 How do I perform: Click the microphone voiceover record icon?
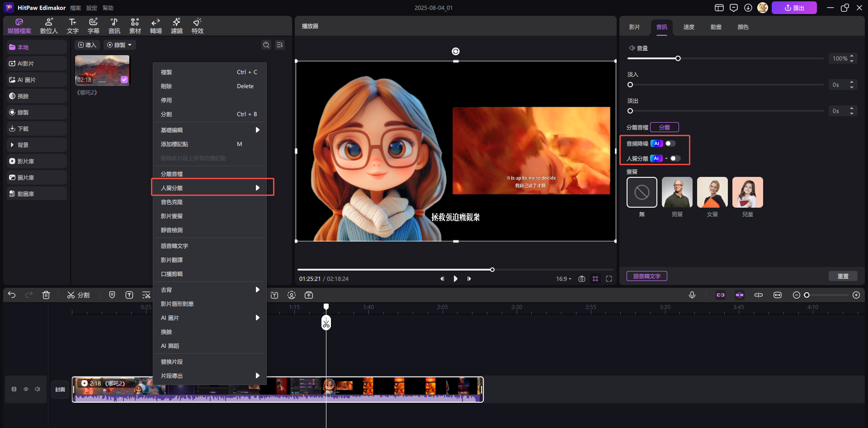(692, 295)
